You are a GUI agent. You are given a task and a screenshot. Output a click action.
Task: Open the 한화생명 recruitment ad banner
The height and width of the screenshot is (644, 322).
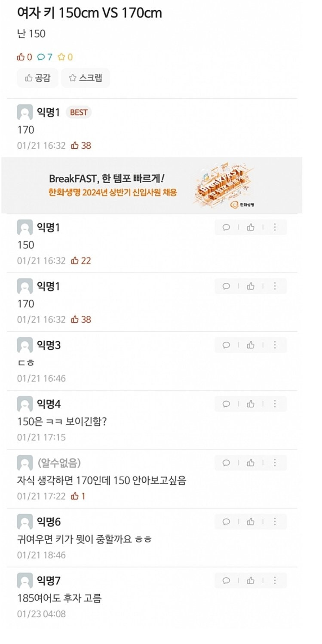click(151, 185)
